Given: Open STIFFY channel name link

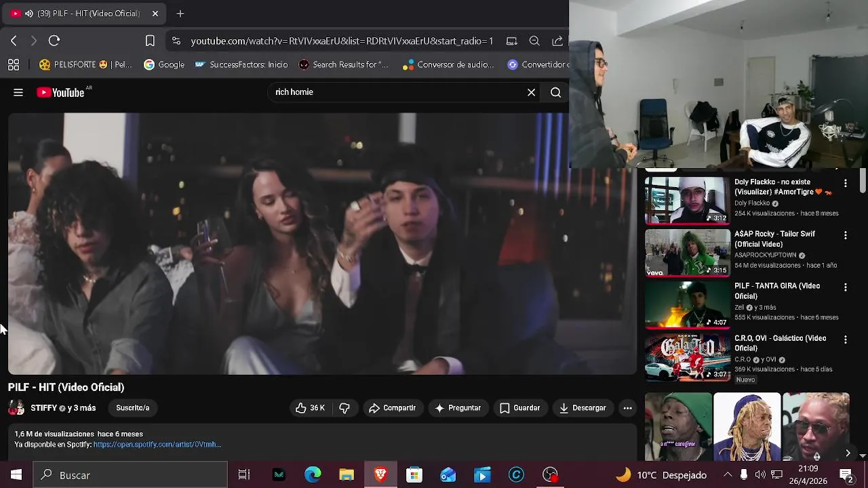Looking at the screenshot, I should [x=43, y=408].
